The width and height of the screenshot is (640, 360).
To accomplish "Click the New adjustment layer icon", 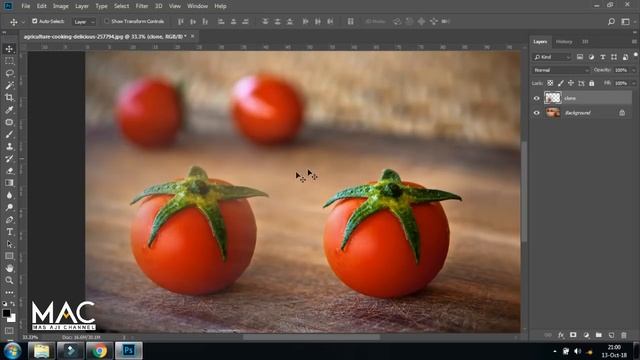I will [x=586, y=335].
